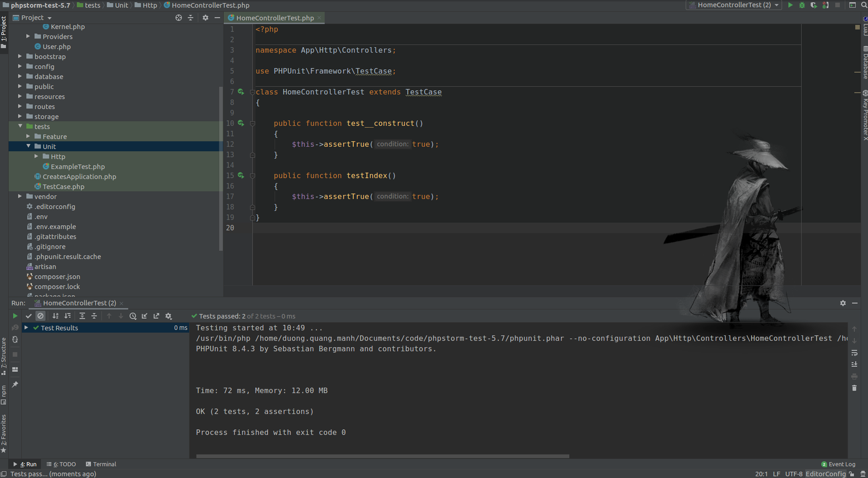Expand all test results
Screen dimensions: 868x478
[x=82, y=316]
